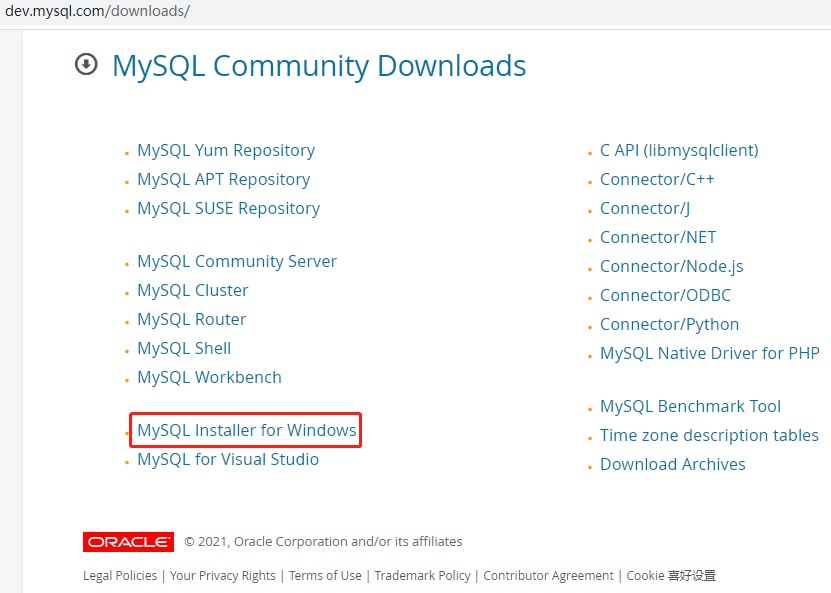Go to MySQL APT Repository
831x593 pixels.
click(x=223, y=179)
